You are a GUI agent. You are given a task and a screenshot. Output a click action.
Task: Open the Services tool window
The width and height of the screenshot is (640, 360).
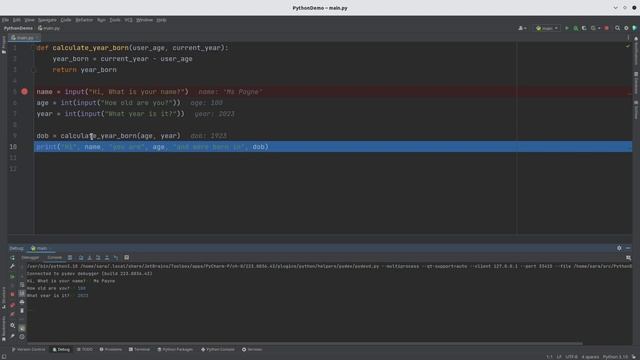pos(252,349)
